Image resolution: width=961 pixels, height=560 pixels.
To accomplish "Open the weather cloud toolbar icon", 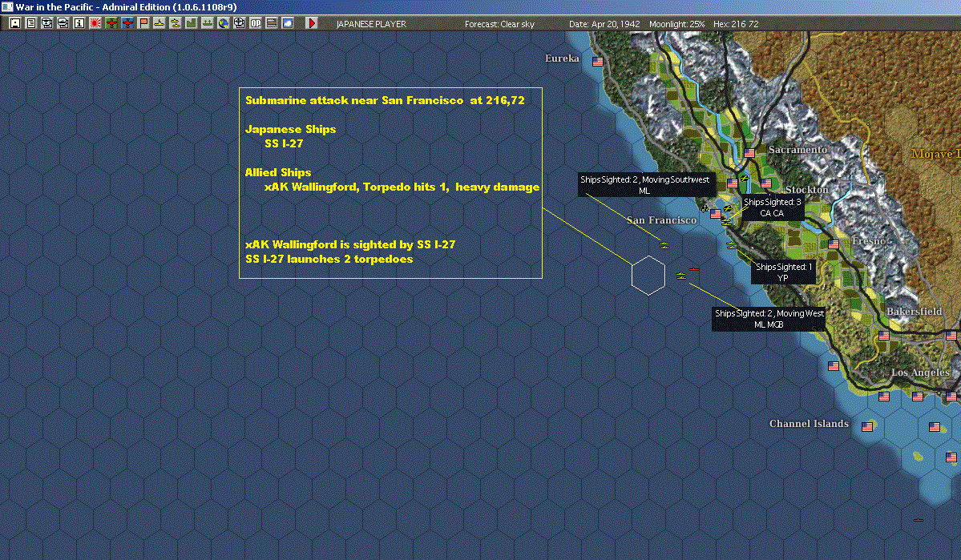I will (x=288, y=23).
